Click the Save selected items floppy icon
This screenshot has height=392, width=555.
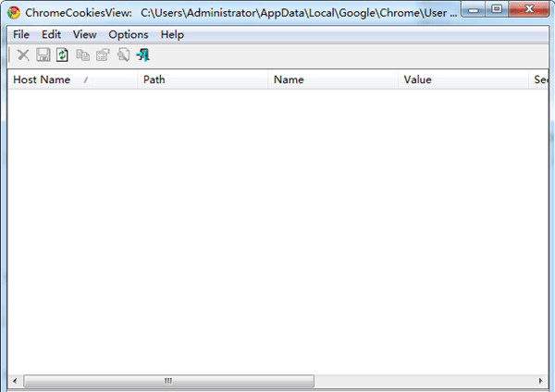pos(43,55)
